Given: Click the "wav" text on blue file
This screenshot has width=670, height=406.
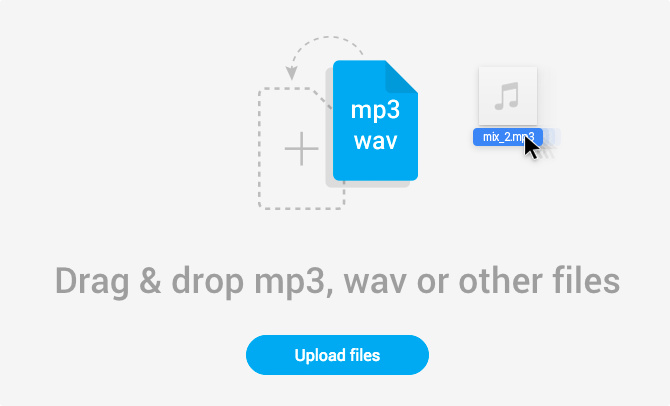Looking at the screenshot, I should [x=376, y=141].
